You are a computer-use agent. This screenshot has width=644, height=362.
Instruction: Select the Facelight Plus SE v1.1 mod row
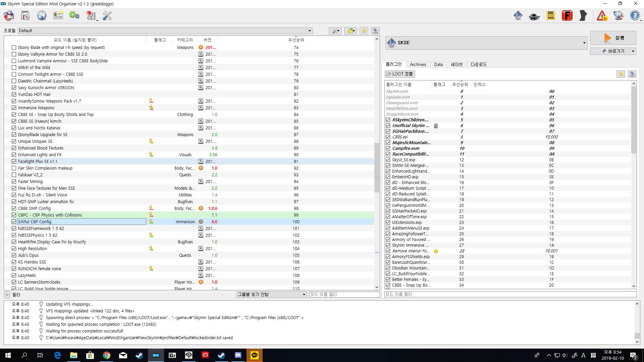pyautogui.click(x=189, y=162)
